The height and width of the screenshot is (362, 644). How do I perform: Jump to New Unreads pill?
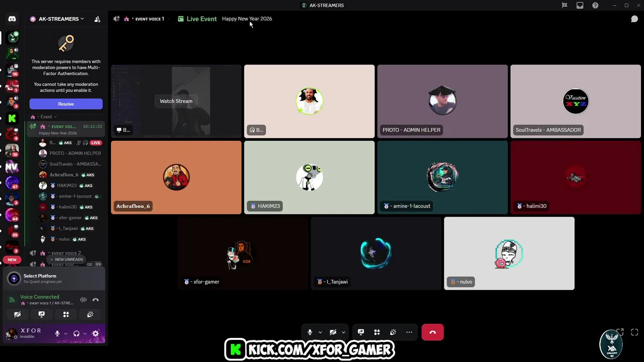coord(66,259)
